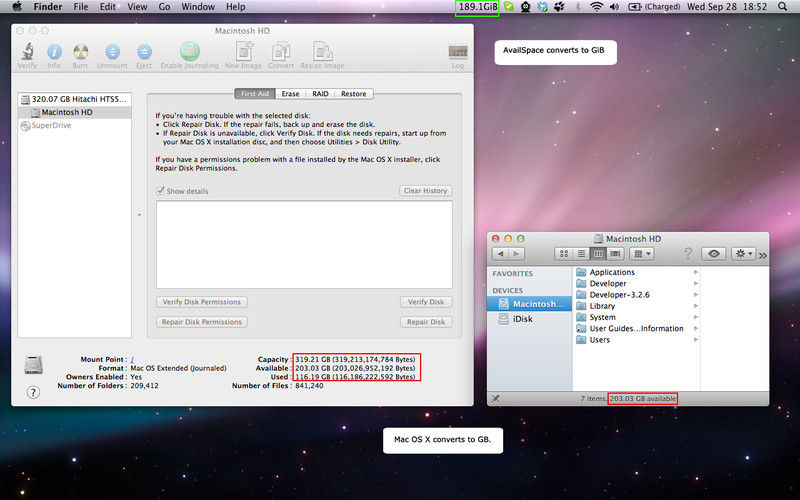The height and width of the screenshot is (500, 800).
Task: Click the Mount Point slash link
Action: [132, 360]
